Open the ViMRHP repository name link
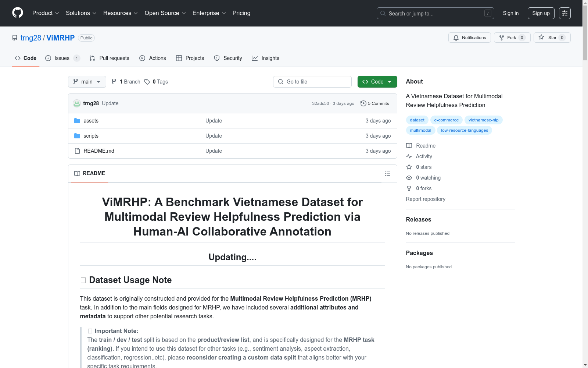 pos(61,38)
